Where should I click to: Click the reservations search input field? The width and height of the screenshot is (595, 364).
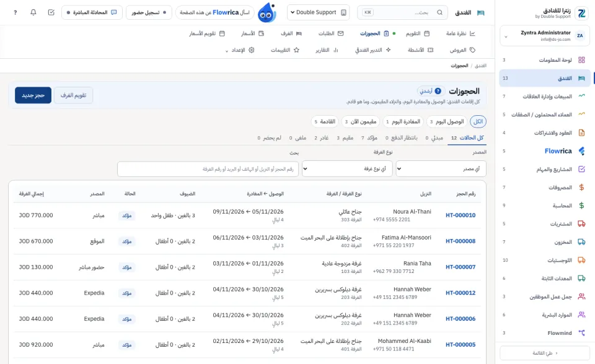208,169
